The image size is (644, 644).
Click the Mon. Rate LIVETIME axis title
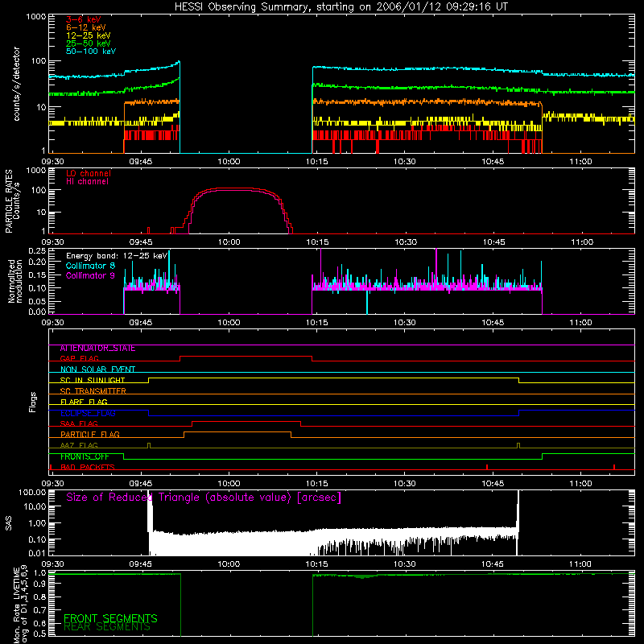pos(21,605)
